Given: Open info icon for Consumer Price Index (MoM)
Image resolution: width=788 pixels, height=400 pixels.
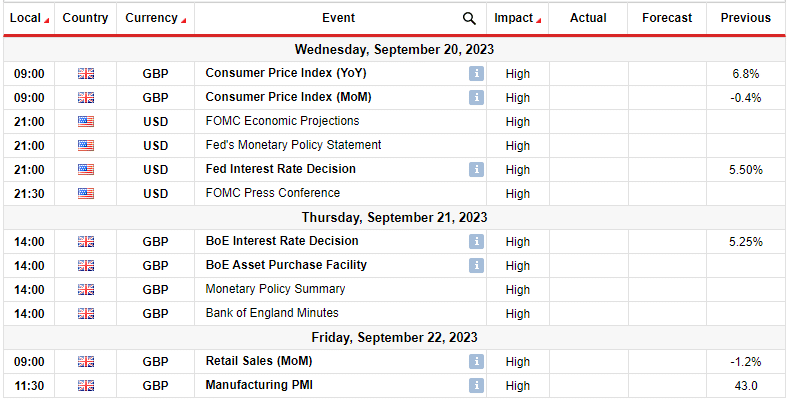Looking at the screenshot, I should (476, 97).
